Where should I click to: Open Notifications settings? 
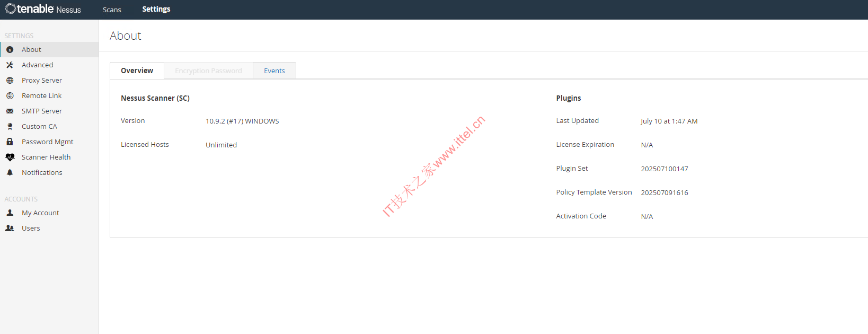49,172
